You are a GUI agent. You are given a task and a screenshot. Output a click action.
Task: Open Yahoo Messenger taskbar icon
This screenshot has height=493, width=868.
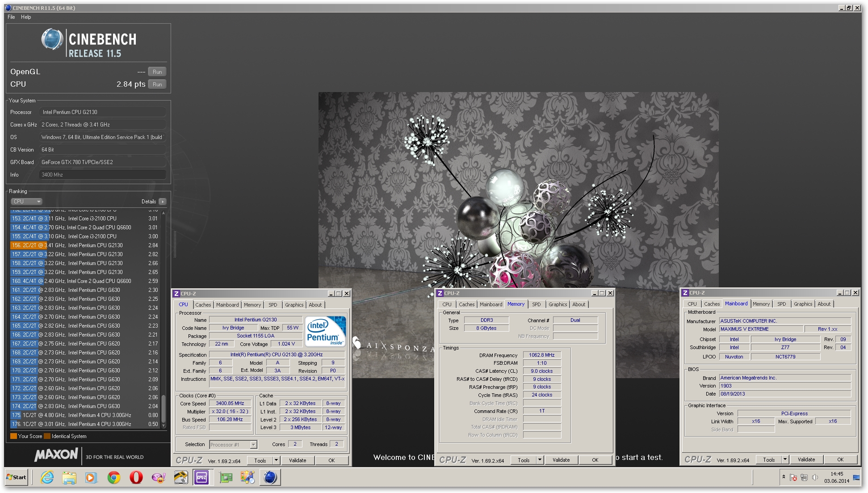159,477
